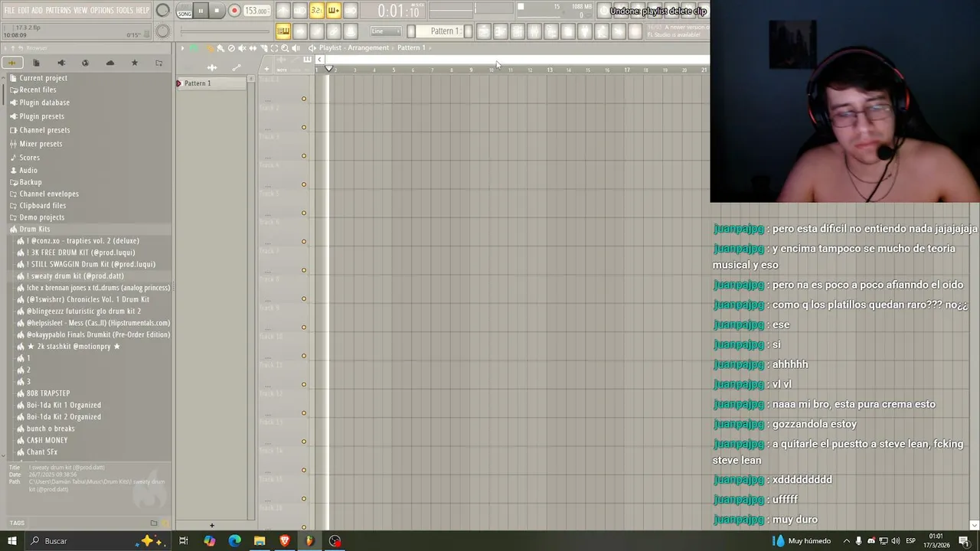The width and height of the screenshot is (980, 551).
Task: Pause playback in the transport bar
Action: 201,11
